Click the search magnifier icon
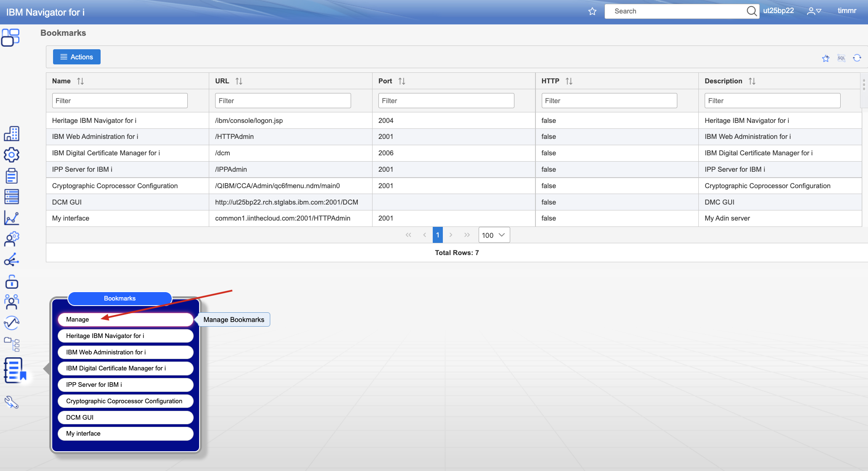 point(751,11)
